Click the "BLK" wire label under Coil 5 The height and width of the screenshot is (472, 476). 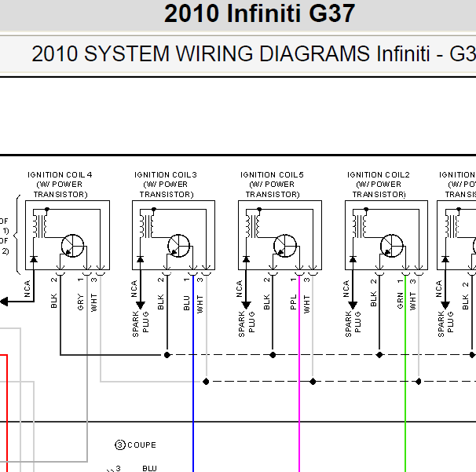point(266,302)
